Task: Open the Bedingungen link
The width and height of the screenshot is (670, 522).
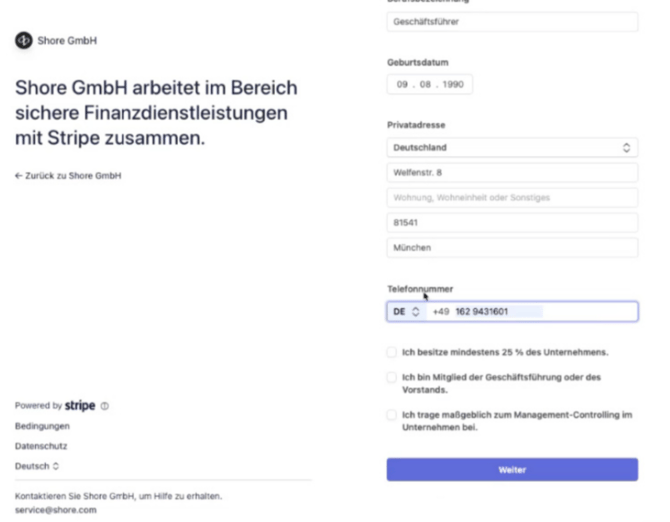Action: point(42,426)
